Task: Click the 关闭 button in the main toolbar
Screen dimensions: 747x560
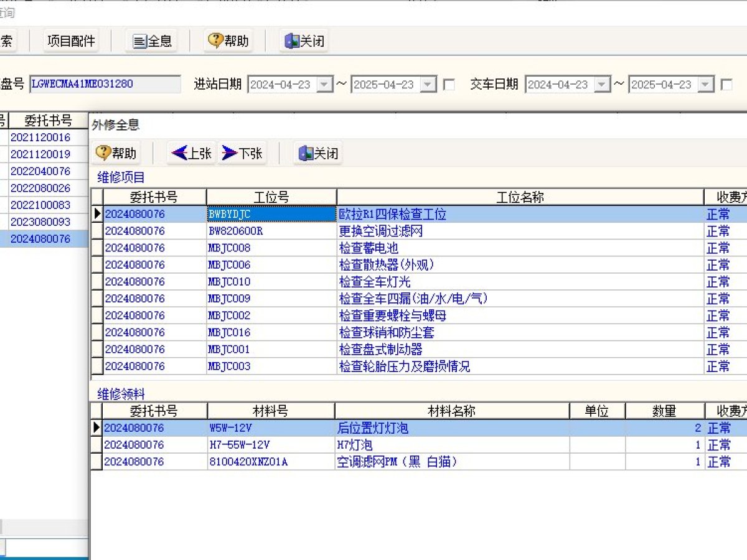Action: tap(304, 41)
